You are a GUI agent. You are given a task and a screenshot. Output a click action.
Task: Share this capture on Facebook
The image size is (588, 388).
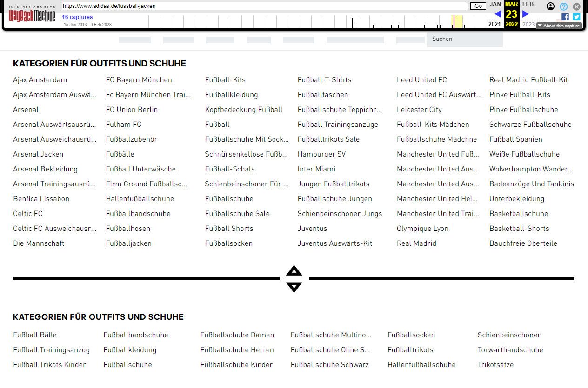565,17
